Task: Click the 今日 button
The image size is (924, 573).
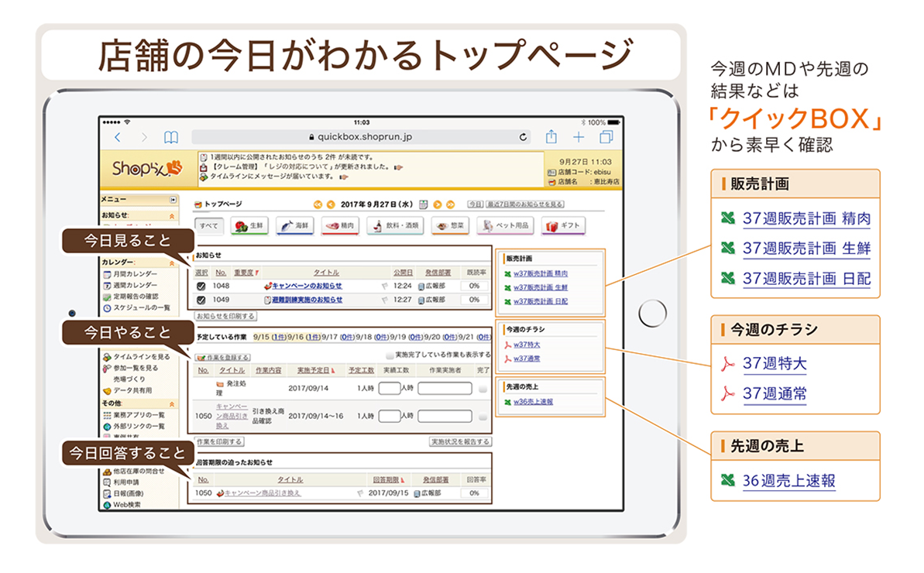Action: 475,204
